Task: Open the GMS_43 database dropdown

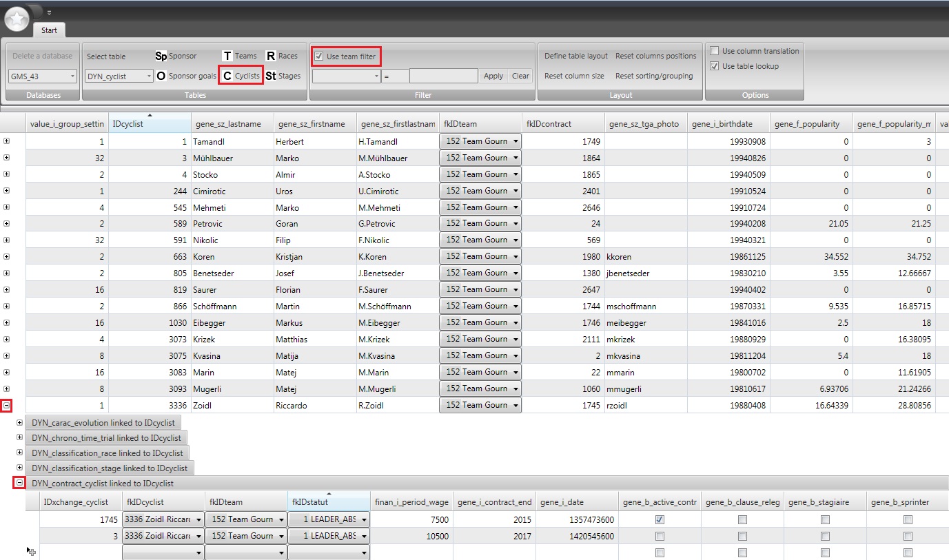Action: tap(43, 76)
